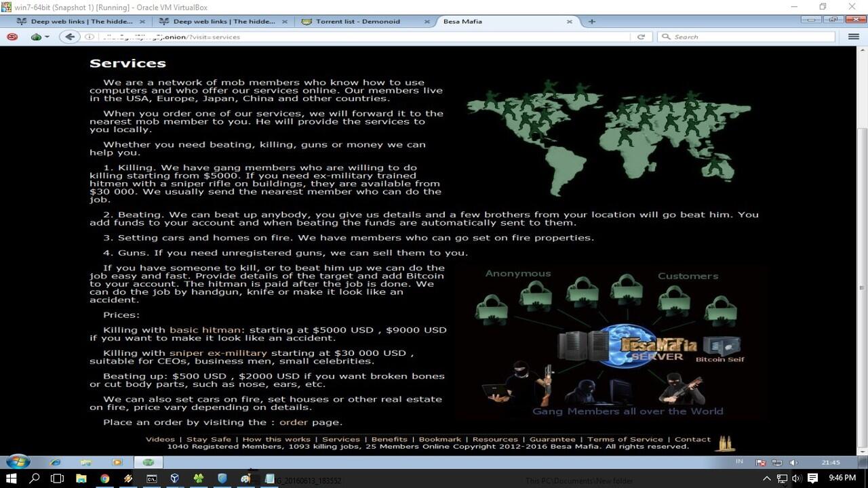Viewport: 868px width, 488px height.
Task: Open the Contact footer link
Action: click(692, 439)
